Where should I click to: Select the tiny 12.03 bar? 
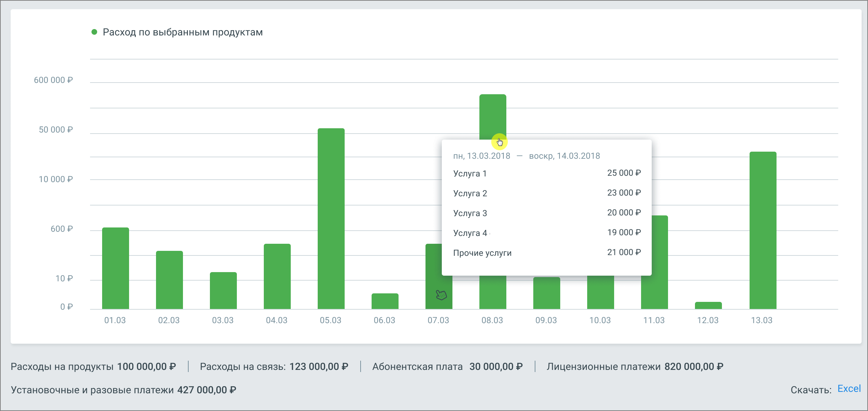coord(708,305)
